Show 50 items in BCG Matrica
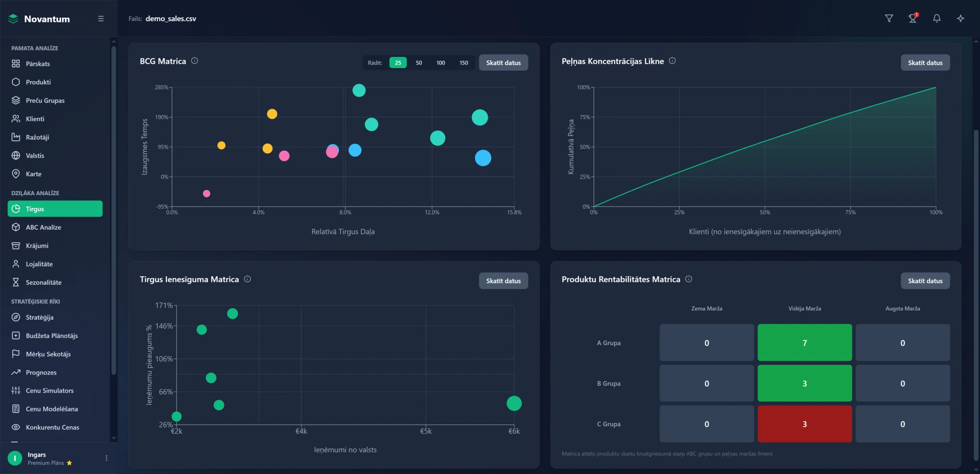This screenshot has height=474, width=980. pos(419,63)
